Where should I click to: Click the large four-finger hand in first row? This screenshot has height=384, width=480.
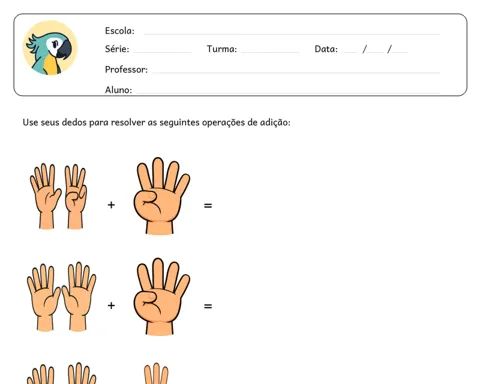[161, 196]
